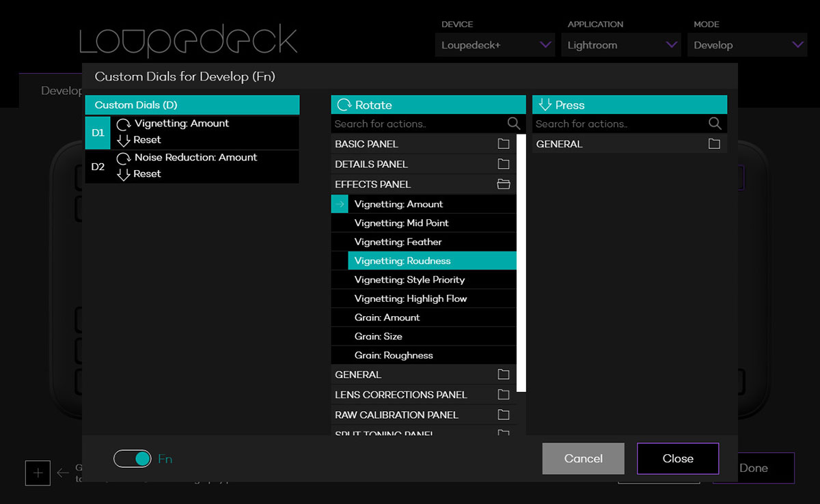Click the arrow marker beside Vignetting: Amount
This screenshot has width=820, height=504.
tap(340, 204)
